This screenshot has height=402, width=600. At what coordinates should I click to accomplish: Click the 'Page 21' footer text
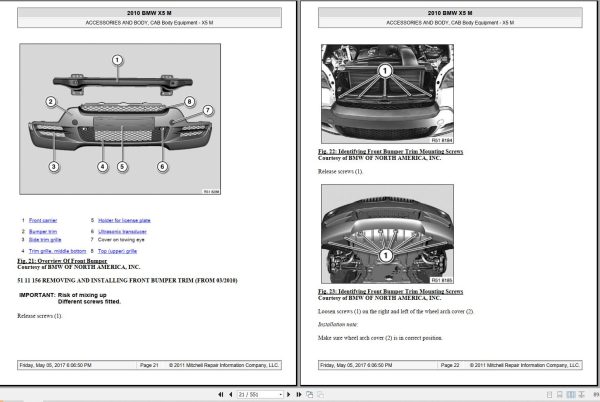pyautogui.click(x=149, y=365)
